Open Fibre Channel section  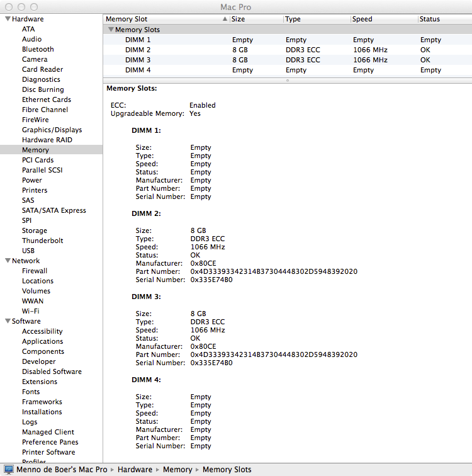(x=45, y=110)
